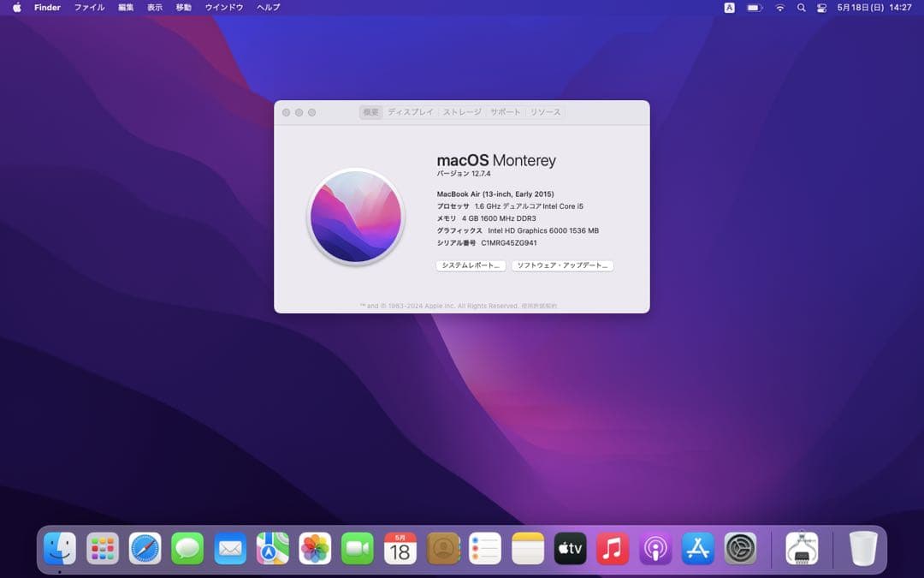Switch to the サポート tab
The image size is (924, 578).
(x=506, y=112)
